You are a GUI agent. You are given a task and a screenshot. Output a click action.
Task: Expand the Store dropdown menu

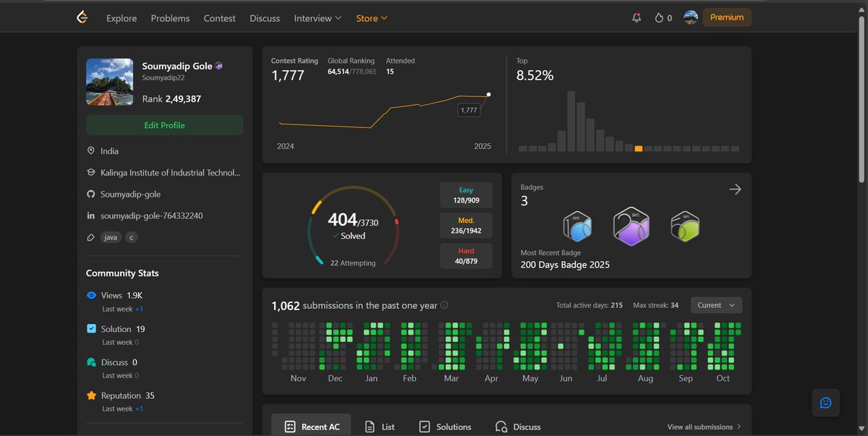tap(372, 18)
